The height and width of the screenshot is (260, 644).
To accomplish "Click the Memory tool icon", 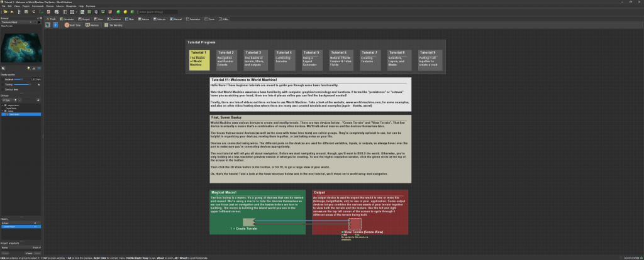I will [x=92, y=25].
